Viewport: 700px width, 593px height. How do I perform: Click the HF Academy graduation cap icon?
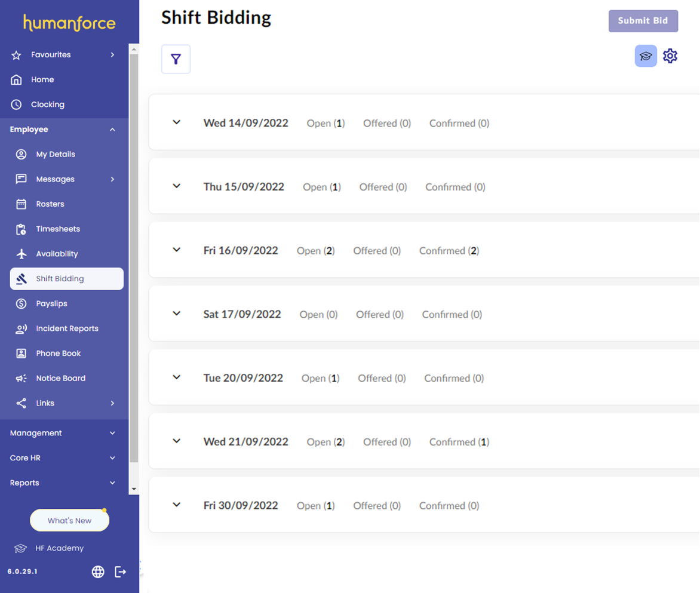20,548
